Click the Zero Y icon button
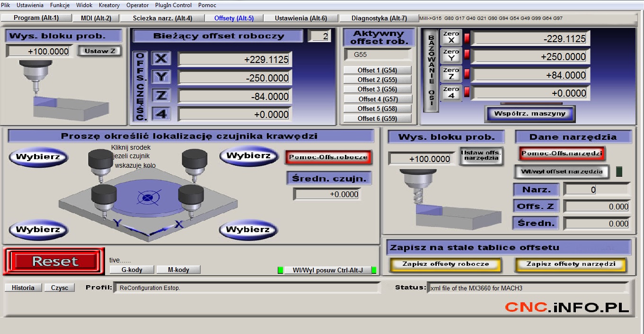This screenshot has height=334, width=644. click(451, 56)
